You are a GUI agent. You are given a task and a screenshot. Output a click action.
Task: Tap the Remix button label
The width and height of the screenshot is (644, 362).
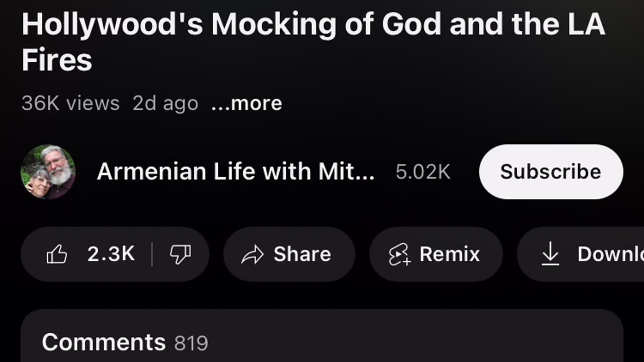[x=450, y=254]
